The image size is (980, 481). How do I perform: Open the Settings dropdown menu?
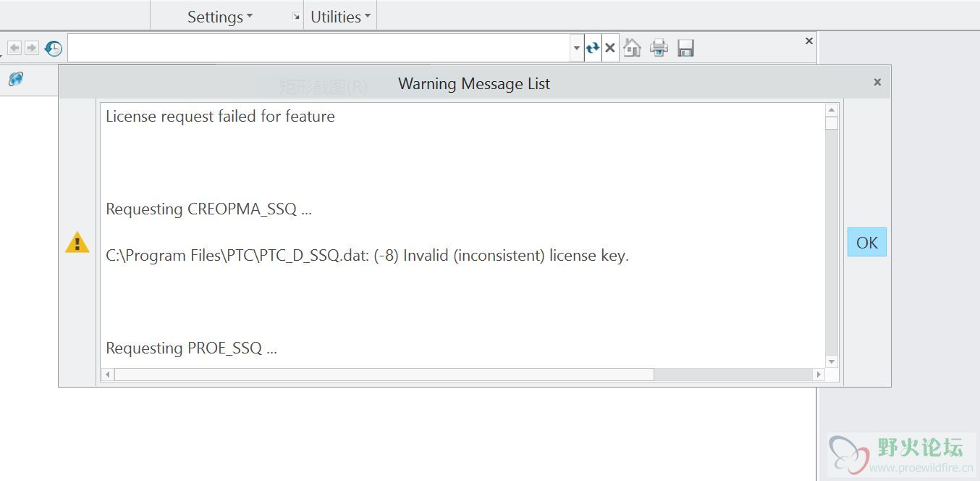tap(220, 17)
